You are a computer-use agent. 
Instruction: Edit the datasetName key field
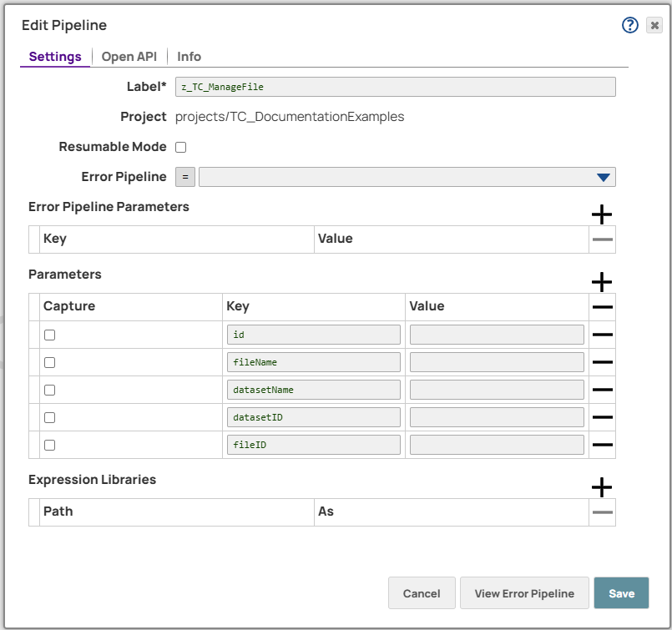pos(313,390)
